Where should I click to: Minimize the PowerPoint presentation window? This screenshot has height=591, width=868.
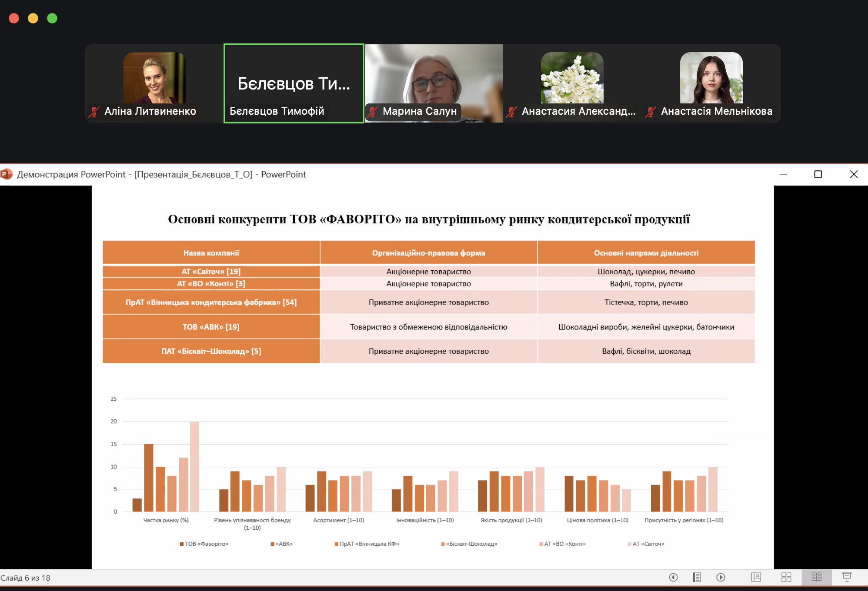pyautogui.click(x=783, y=174)
